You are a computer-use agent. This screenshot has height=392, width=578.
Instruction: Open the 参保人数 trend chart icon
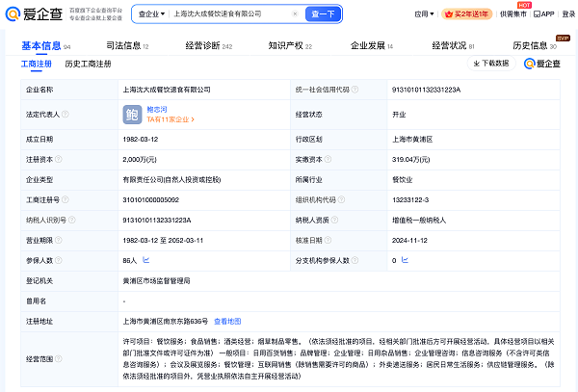coord(145,260)
